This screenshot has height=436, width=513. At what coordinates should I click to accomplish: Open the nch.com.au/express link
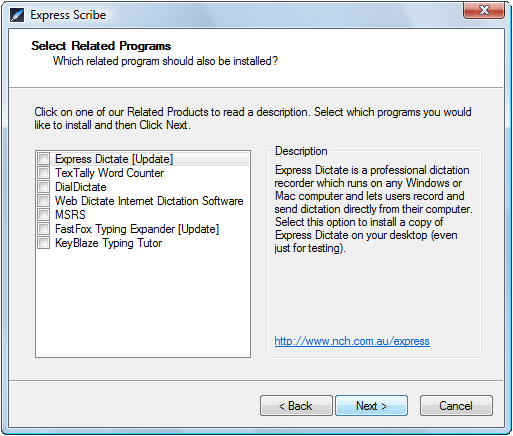pos(352,341)
